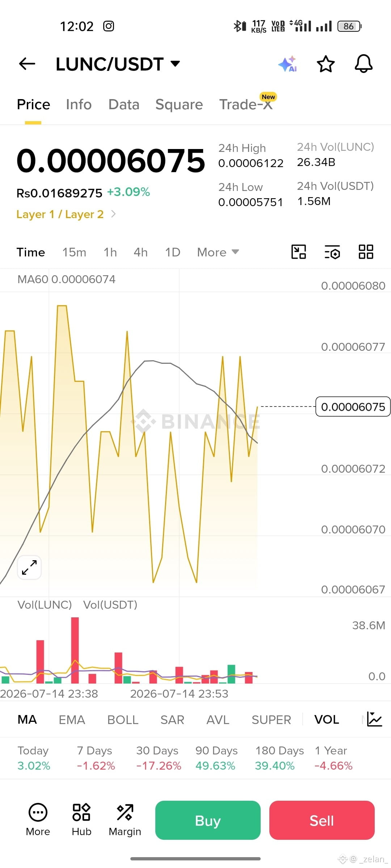The width and height of the screenshot is (391, 868).
Task: Tap the red Sell button
Action: tap(322, 820)
